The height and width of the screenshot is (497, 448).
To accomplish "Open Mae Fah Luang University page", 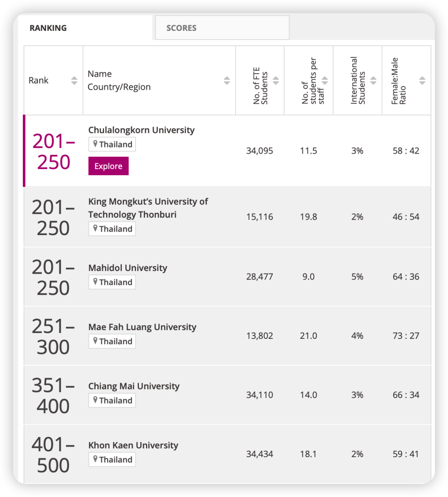I will point(142,327).
